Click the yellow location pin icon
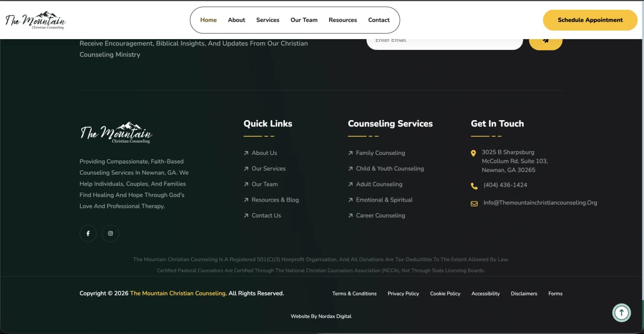 (473, 153)
